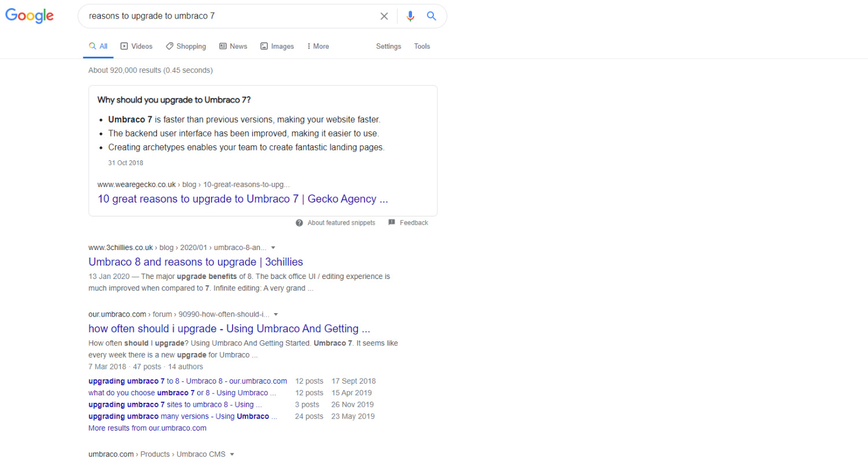
Task: Open the More search categories menu
Action: 318,46
